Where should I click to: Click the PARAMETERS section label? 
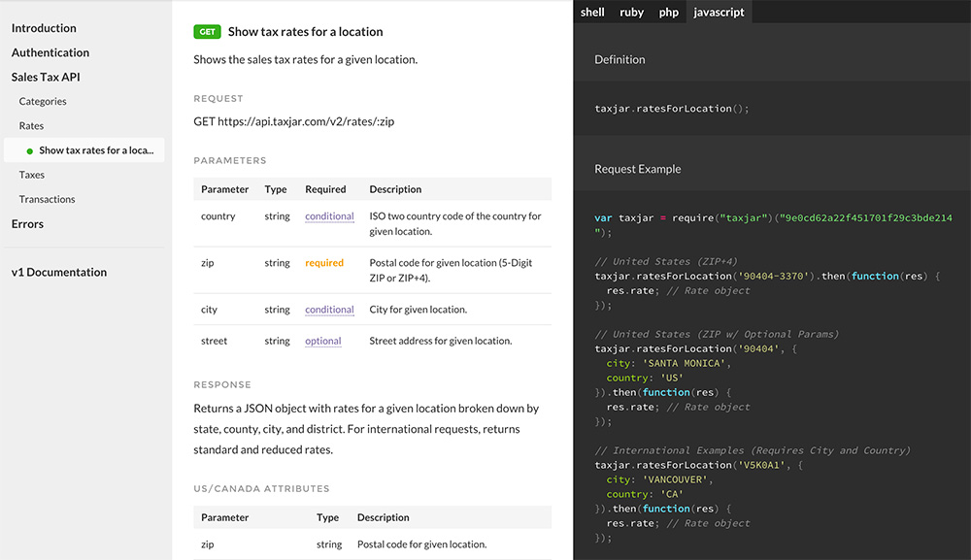[x=230, y=160]
